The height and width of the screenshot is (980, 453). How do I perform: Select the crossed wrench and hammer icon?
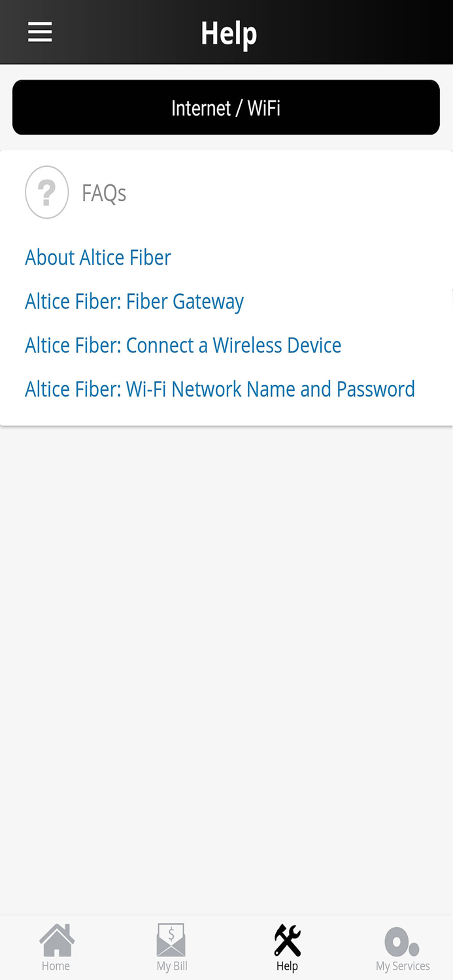point(287,938)
